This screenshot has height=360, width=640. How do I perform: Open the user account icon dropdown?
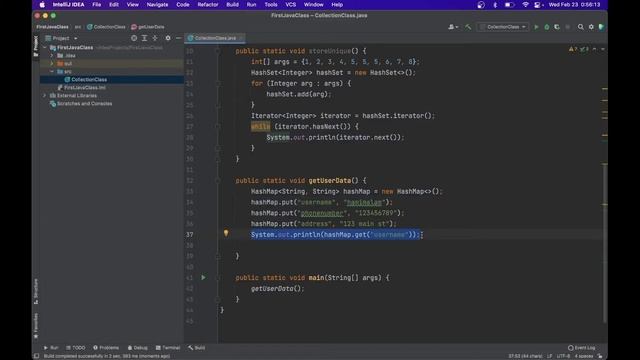(453, 27)
